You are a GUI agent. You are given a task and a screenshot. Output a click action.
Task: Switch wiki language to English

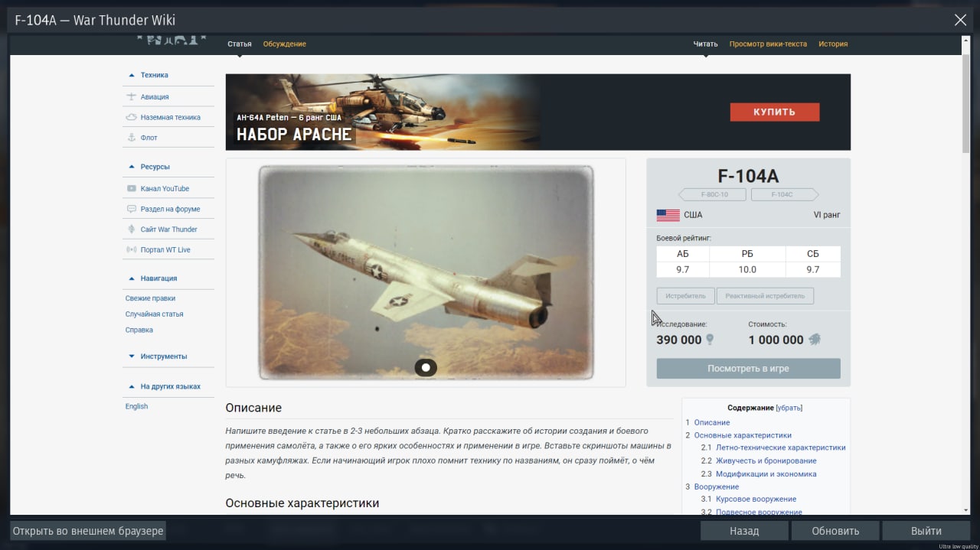click(x=136, y=406)
